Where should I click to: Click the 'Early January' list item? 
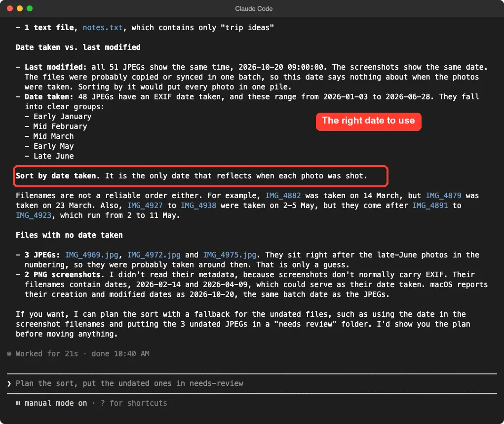[x=62, y=117]
